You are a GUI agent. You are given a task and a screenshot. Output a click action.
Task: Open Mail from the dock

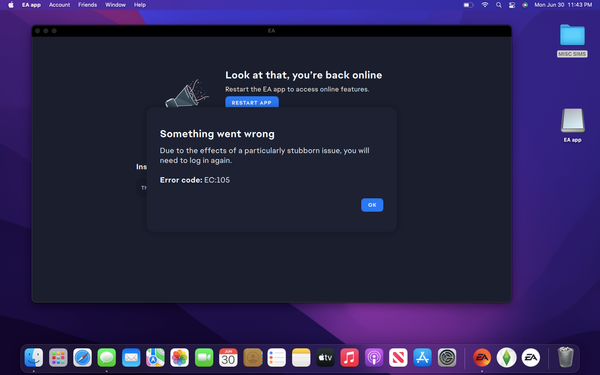coord(131,357)
